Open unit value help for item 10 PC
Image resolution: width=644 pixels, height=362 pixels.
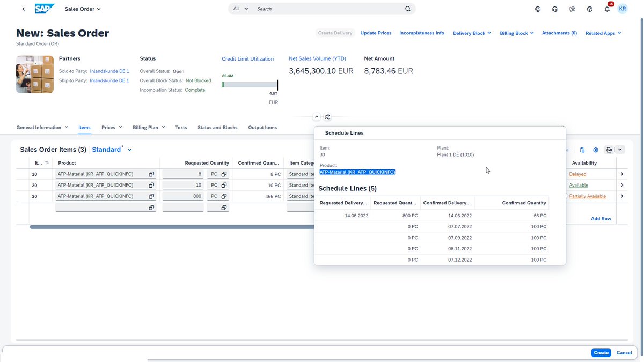pos(224,174)
